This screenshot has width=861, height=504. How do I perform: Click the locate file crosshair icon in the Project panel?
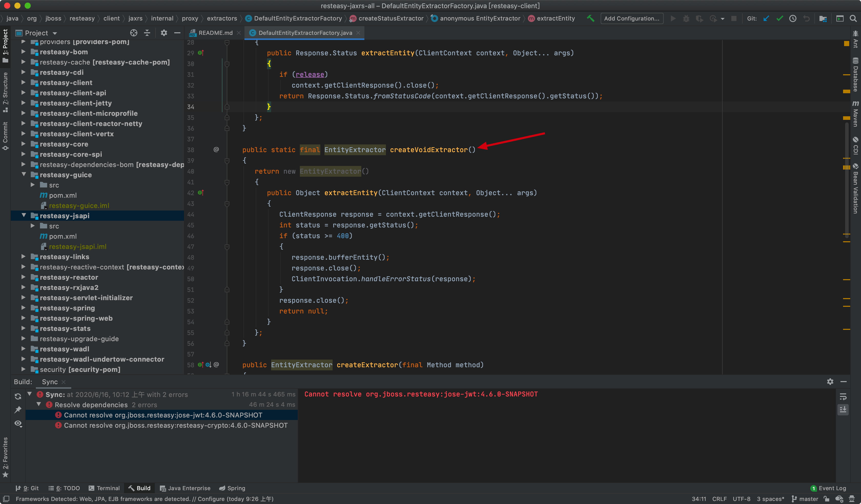(x=134, y=33)
